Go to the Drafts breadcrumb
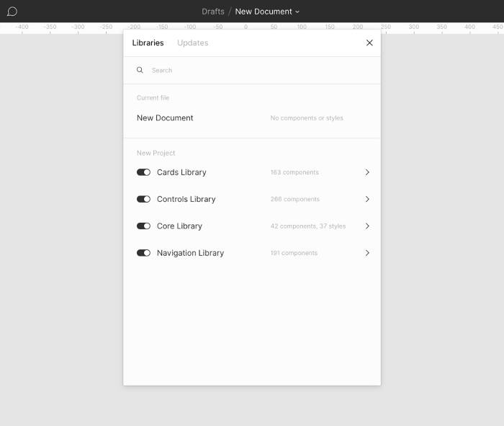Image resolution: width=504 pixels, height=426 pixels. click(213, 12)
